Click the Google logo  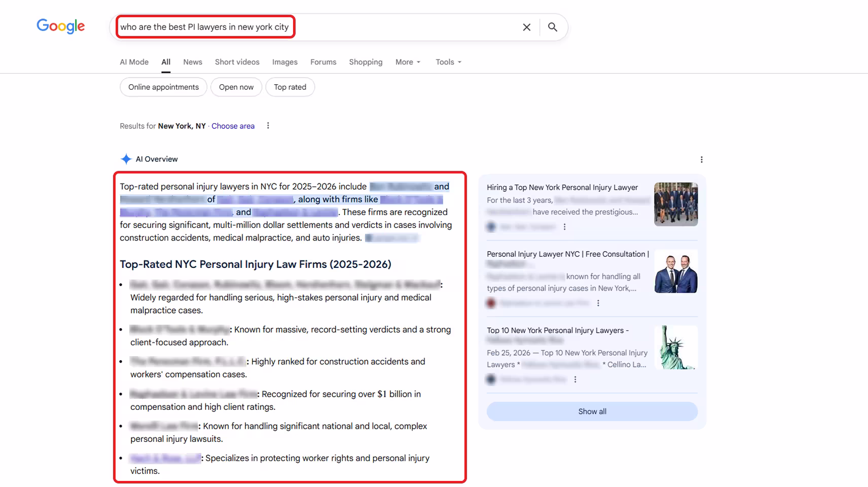coord(61,26)
